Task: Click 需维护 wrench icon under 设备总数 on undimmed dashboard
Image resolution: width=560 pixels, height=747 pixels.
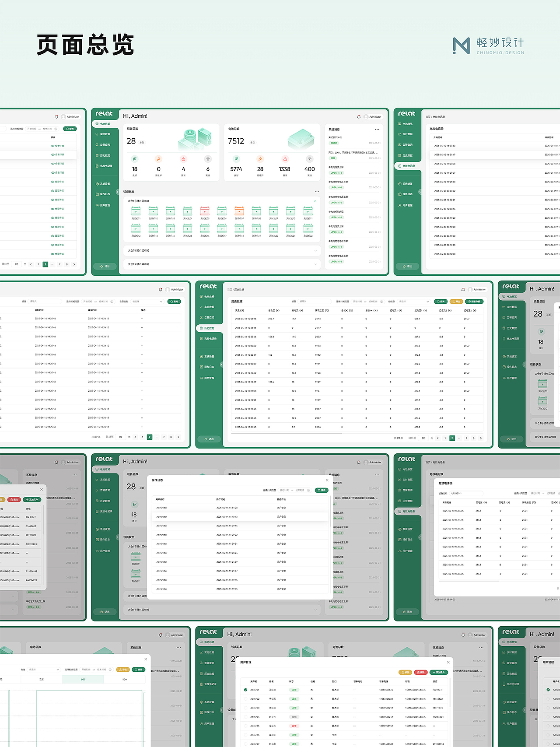Action: (158, 159)
